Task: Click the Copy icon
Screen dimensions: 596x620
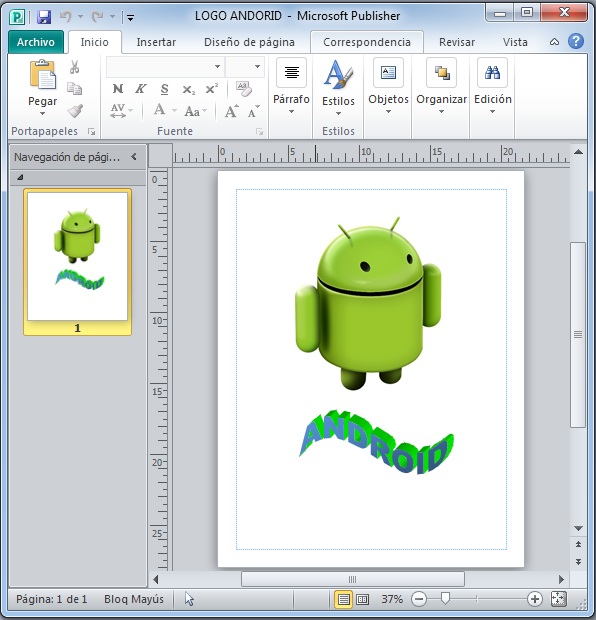Action: coord(74,89)
